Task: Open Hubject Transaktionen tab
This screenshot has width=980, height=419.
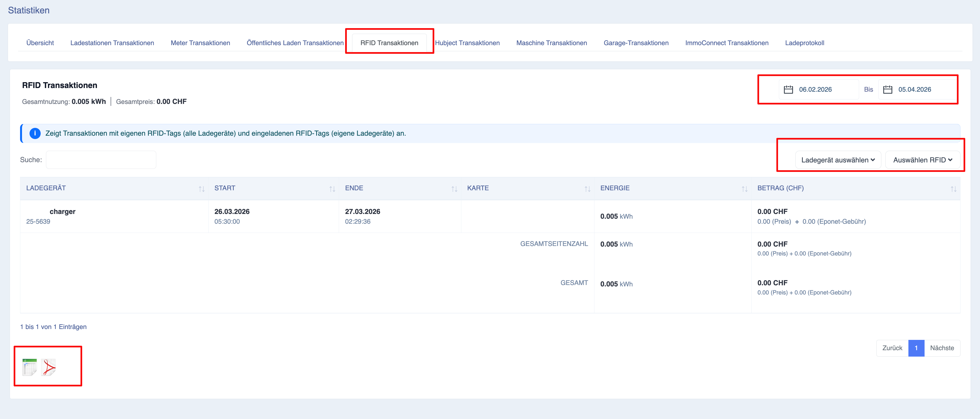Action: tap(467, 43)
